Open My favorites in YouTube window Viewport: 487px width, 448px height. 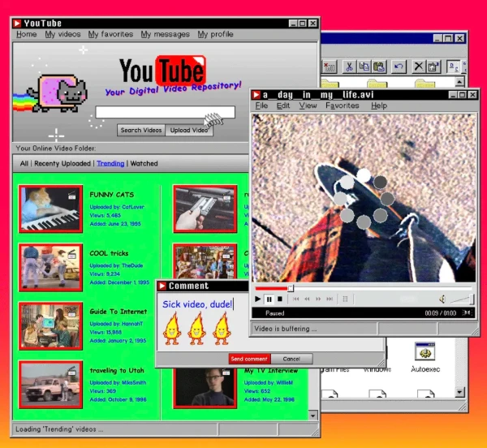(x=110, y=34)
